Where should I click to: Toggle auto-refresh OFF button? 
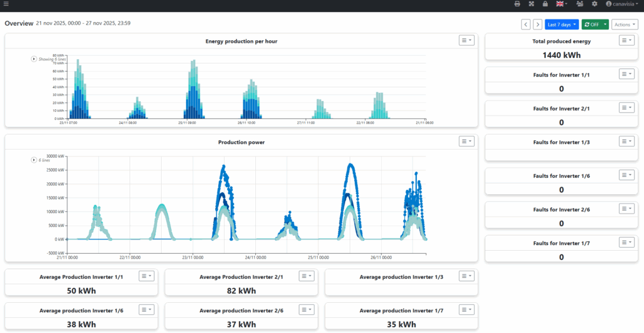coord(592,25)
